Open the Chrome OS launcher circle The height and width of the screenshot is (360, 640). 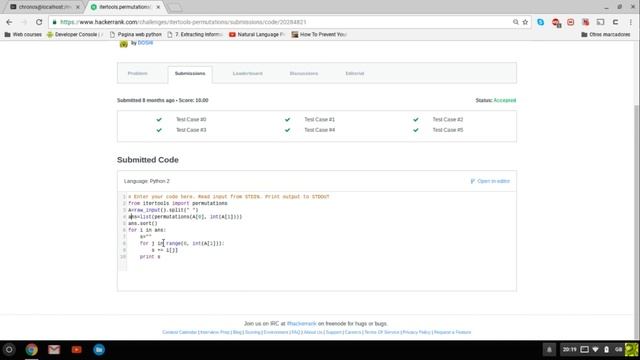(9, 350)
